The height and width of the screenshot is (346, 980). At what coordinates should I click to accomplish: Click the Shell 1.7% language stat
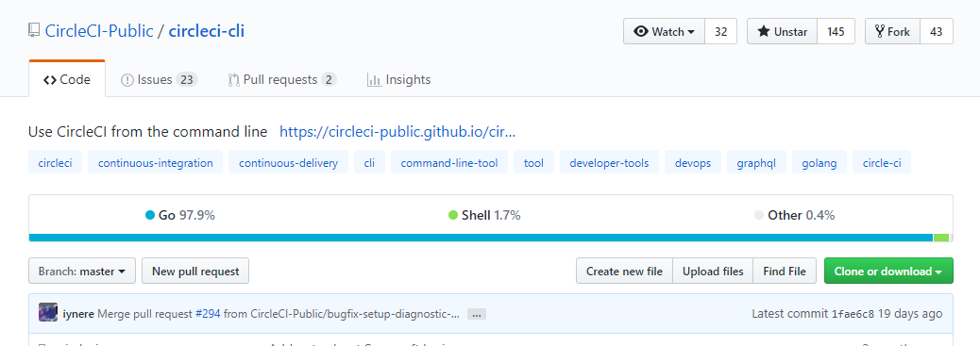[484, 216]
